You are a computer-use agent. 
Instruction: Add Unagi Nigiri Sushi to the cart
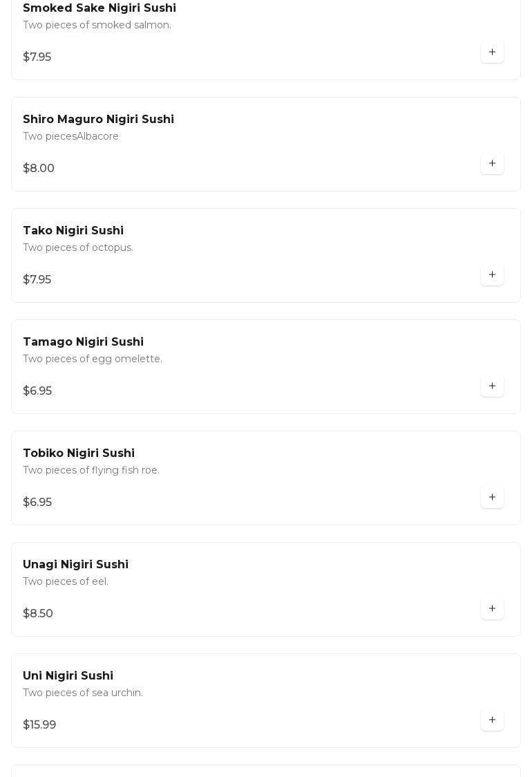point(492,609)
